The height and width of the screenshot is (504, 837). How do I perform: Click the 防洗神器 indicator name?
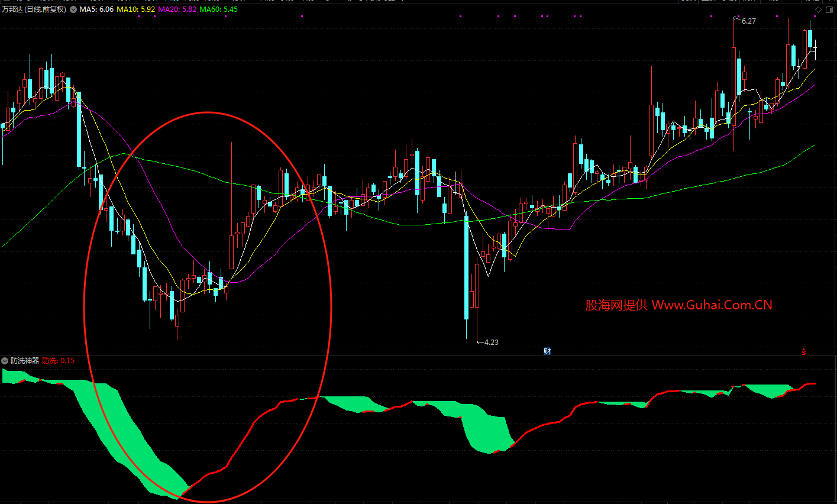(25, 360)
